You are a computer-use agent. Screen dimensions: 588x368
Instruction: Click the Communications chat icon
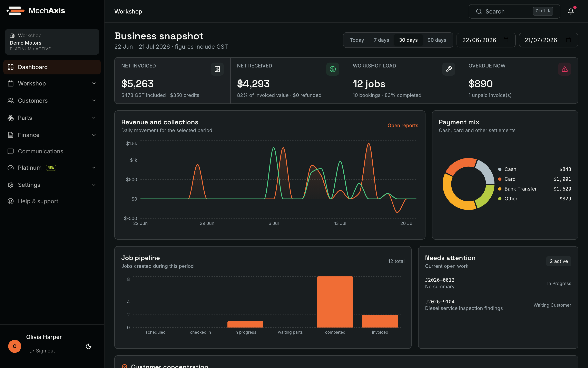pyautogui.click(x=10, y=151)
